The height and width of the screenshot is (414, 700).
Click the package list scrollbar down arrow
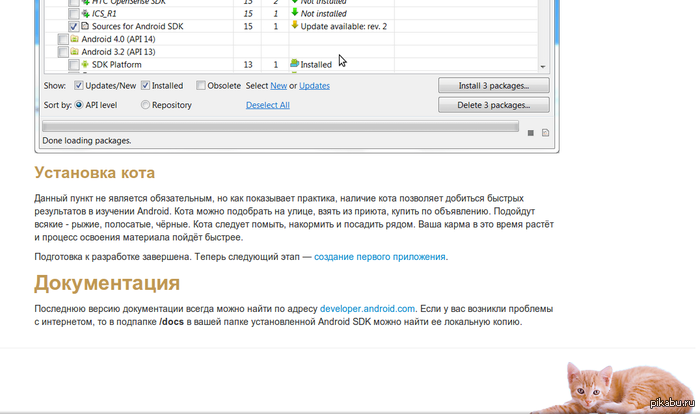click(x=544, y=66)
